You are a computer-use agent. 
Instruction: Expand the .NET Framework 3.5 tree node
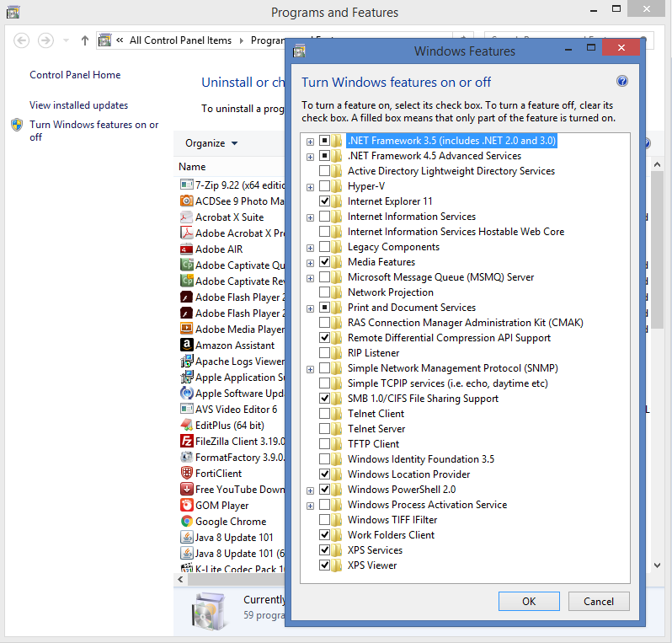point(310,142)
